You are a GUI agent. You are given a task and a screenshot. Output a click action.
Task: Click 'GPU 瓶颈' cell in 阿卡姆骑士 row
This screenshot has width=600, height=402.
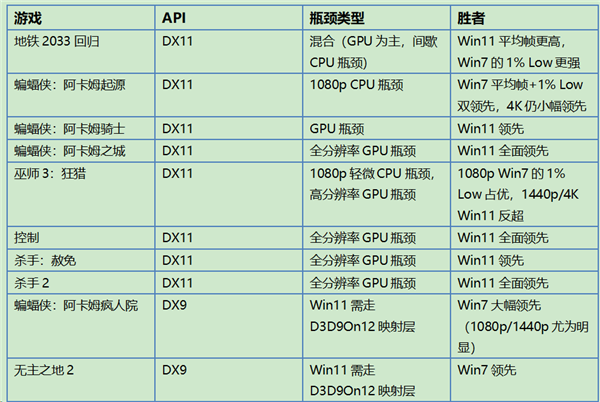tap(377, 129)
